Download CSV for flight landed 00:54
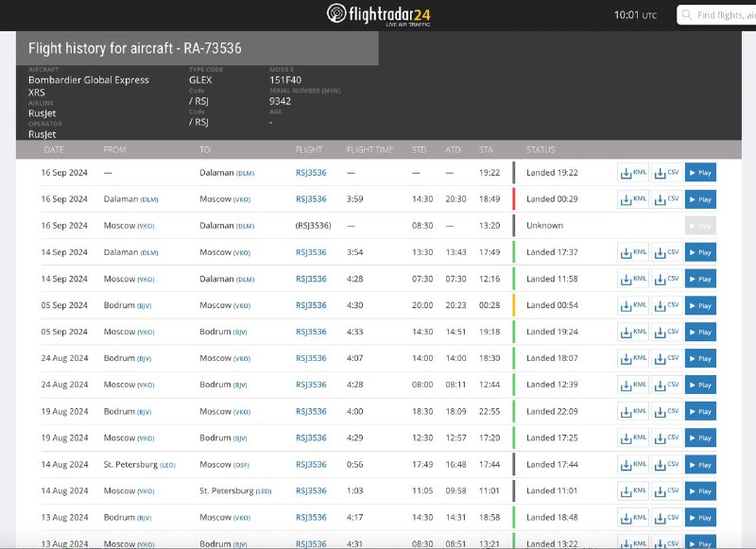 pyautogui.click(x=667, y=305)
